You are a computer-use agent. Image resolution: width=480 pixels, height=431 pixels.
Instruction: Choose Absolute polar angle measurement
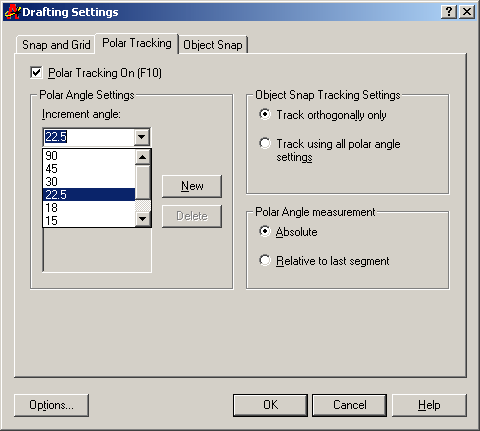click(265, 231)
